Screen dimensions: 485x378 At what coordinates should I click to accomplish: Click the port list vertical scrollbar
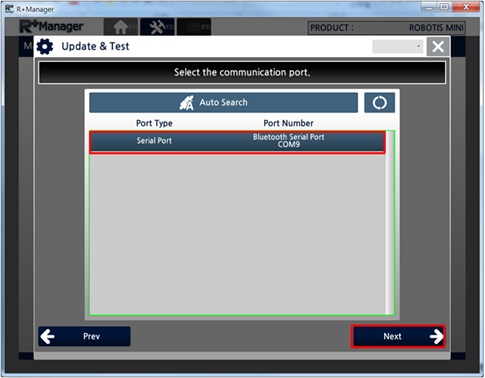pos(390,223)
